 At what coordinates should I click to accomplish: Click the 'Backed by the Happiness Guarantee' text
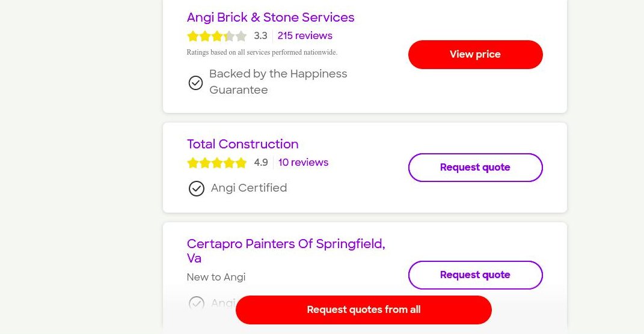[278, 82]
